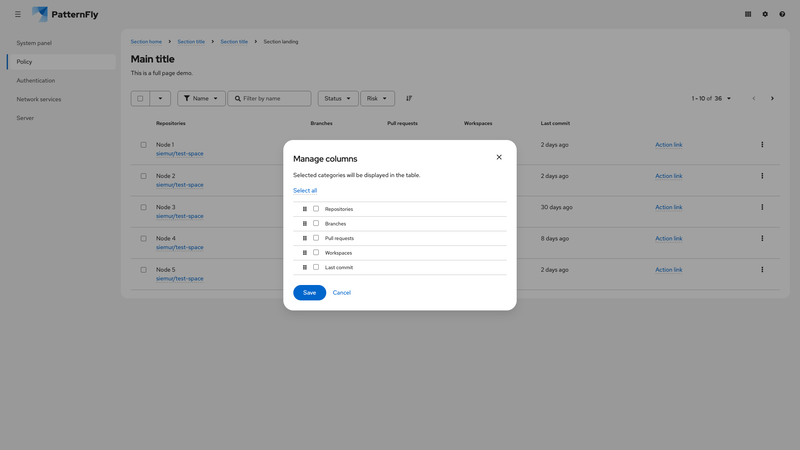Click the Select all link

305,190
